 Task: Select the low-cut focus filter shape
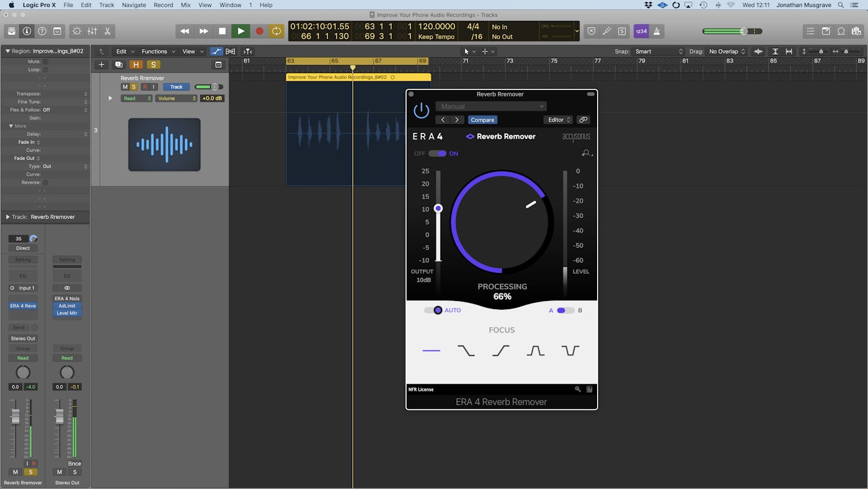tap(501, 351)
